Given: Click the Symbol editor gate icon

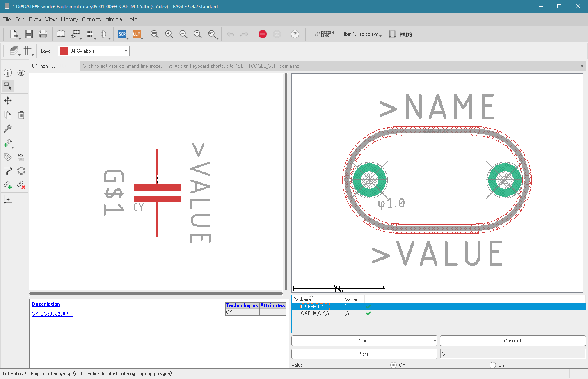Looking at the screenshot, I should 104,34.
